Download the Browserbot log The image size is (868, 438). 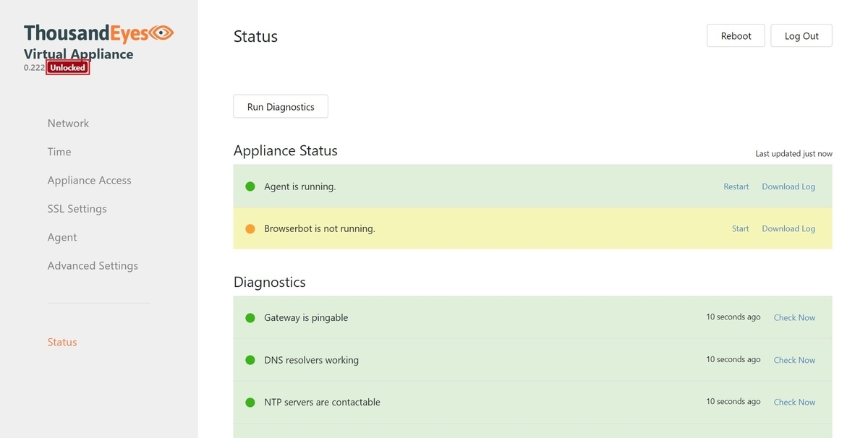(788, 228)
